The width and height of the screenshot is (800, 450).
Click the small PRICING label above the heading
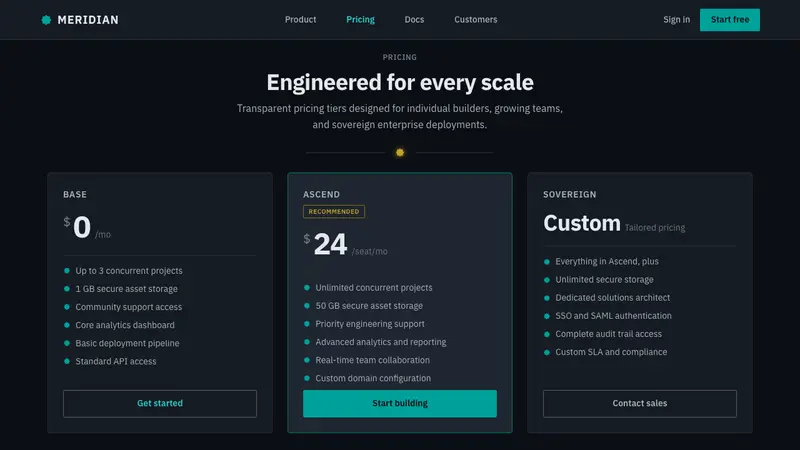coord(399,57)
